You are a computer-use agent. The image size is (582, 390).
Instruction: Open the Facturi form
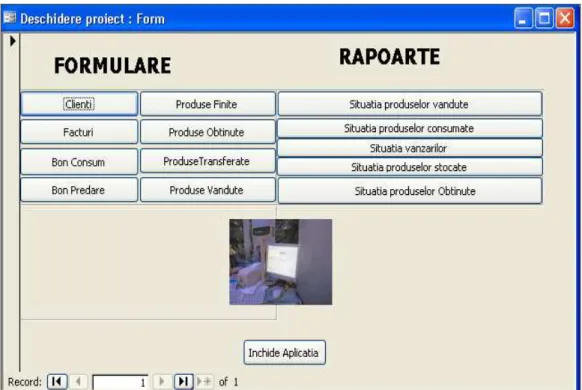[79, 132]
